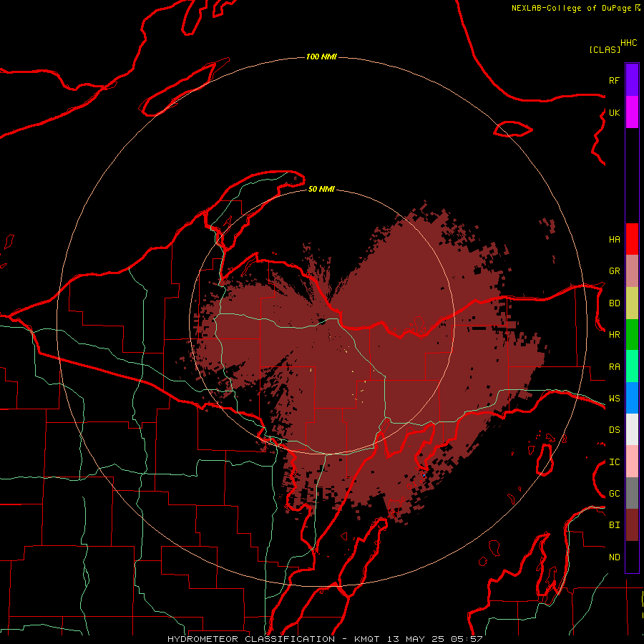Click the RA legend label

(x=614, y=366)
